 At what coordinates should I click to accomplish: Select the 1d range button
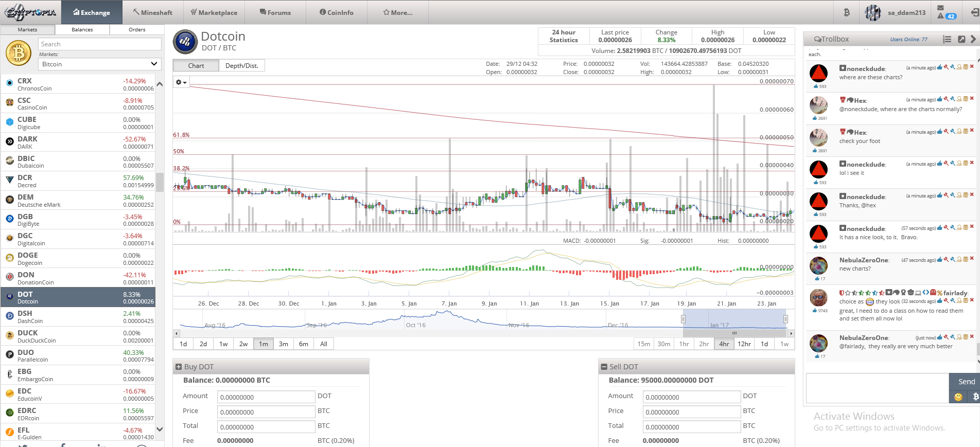[183, 344]
